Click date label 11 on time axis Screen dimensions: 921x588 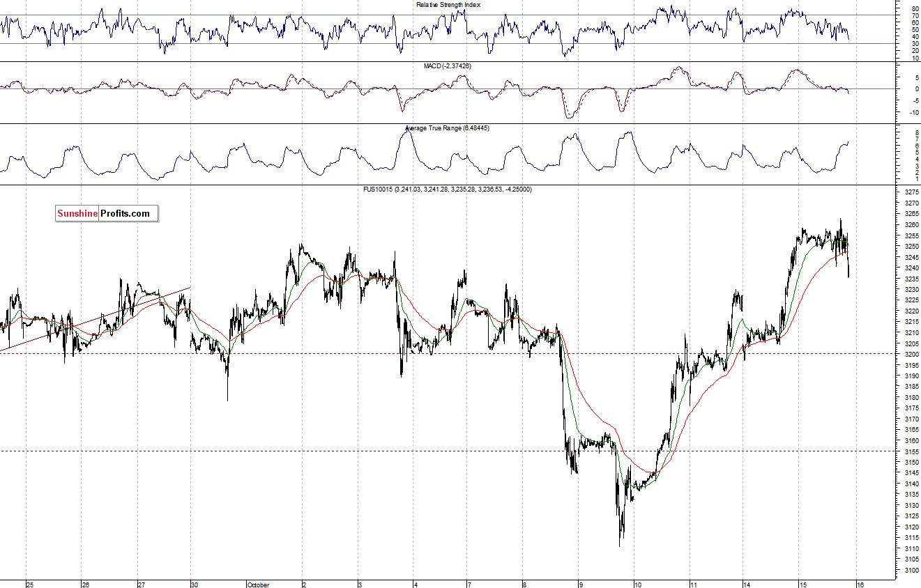point(694,585)
